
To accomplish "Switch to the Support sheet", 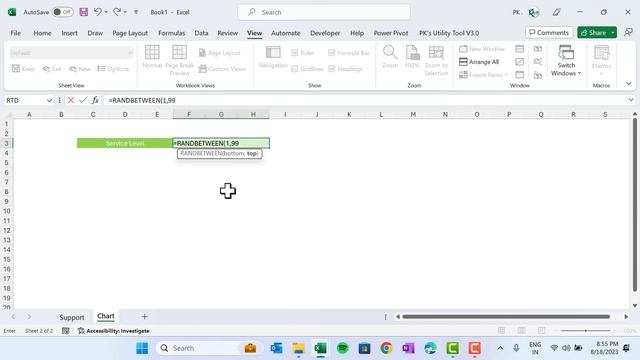I will coord(72,317).
